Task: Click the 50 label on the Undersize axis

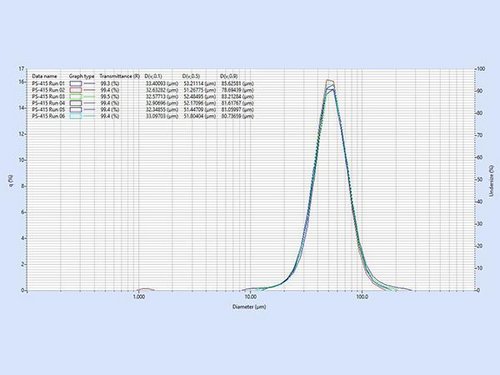Action: (x=480, y=179)
